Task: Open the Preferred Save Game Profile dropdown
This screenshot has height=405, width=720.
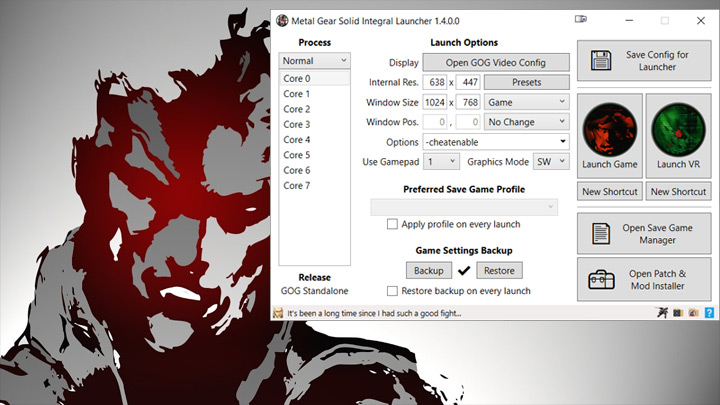Action: pyautogui.click(x=464, y=207)
